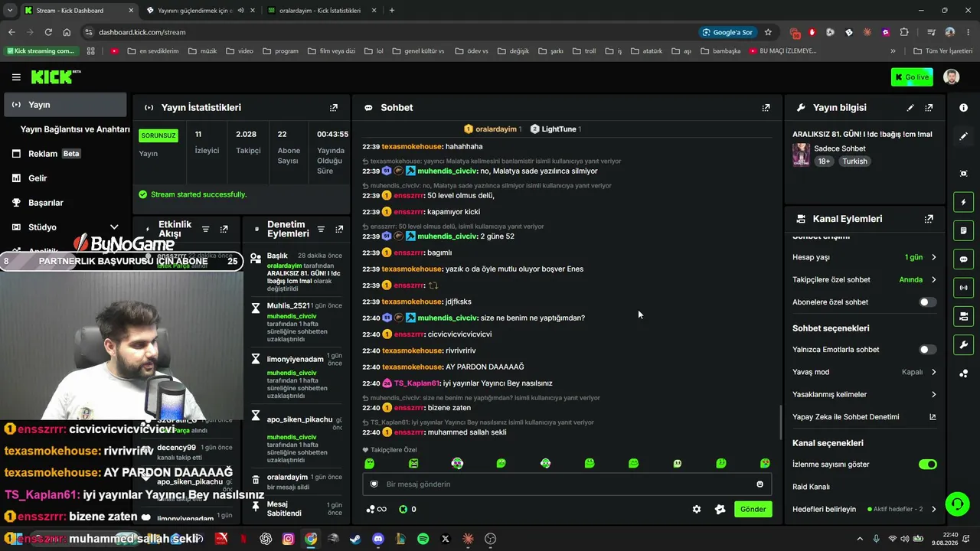
Task: Open Takipçilere özel sohbet setting chevron
Action: tap(933, 280)
